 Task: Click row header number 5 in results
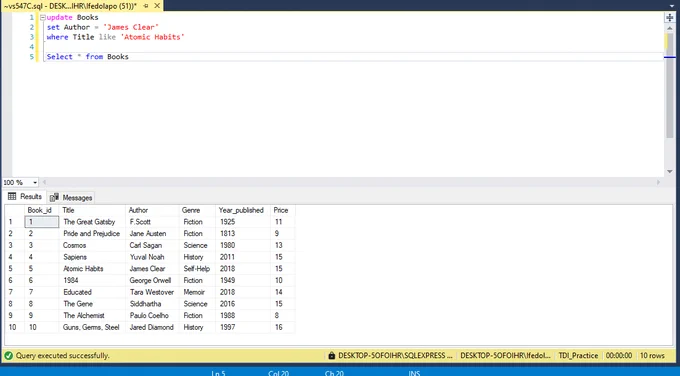click(14, 269)
